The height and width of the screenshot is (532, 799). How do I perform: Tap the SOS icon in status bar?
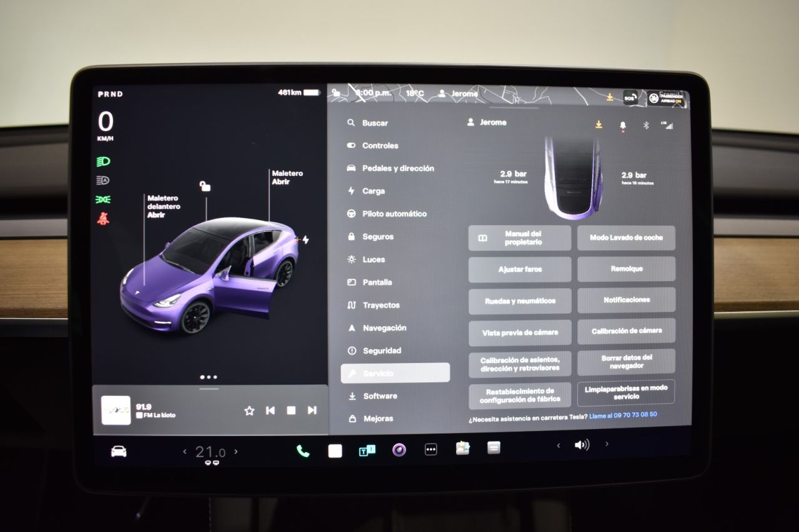[630, 97]
